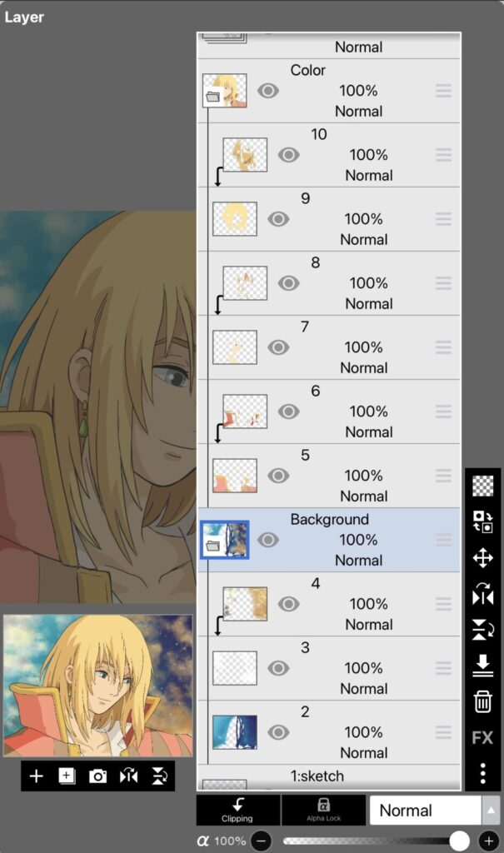Click the layer opacity alpha slider
504x853 pixels.
click(371, 841)
